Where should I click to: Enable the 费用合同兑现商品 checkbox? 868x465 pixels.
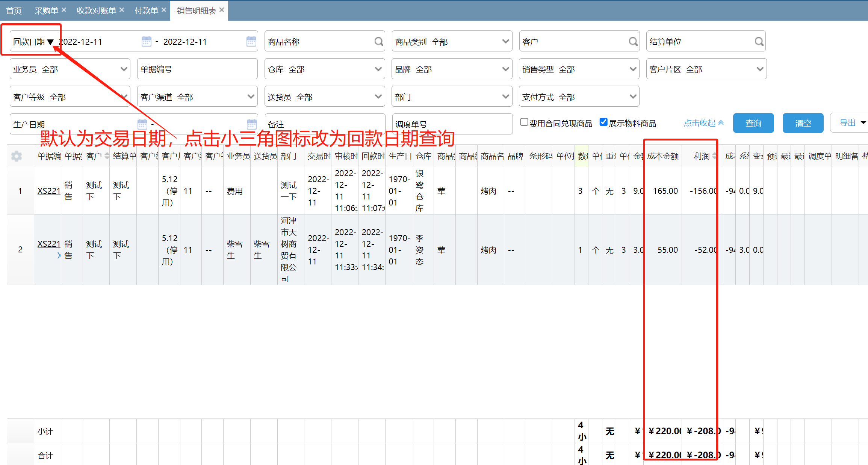point(524,122)
